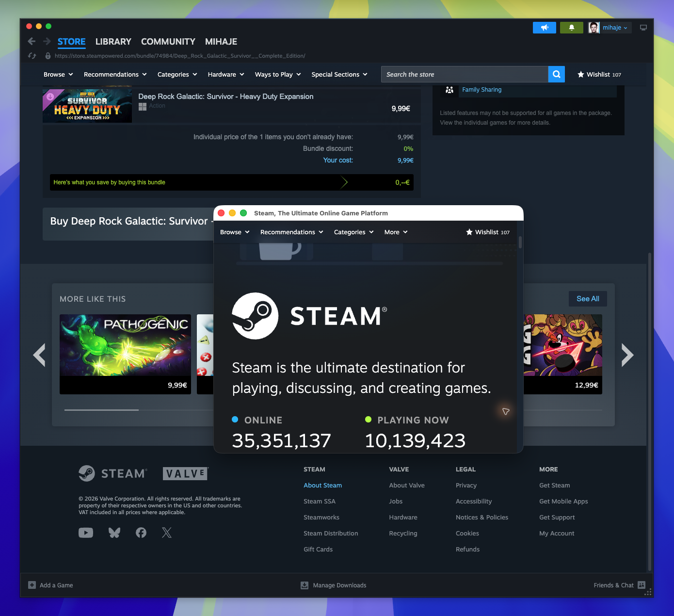The image size is (674, 616).
Task: Click the store search magnifier icon
Action: (557, 74)
